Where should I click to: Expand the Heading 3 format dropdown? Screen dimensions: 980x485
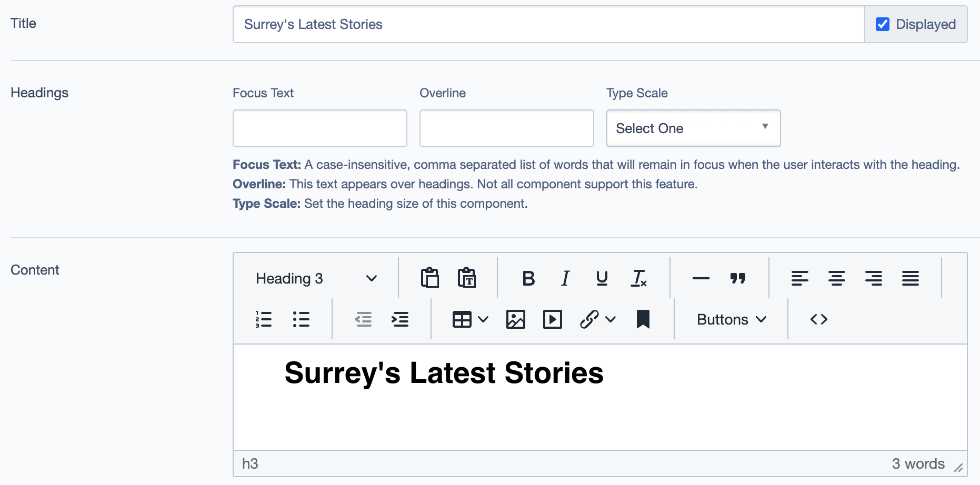click(x=316, y=278)
